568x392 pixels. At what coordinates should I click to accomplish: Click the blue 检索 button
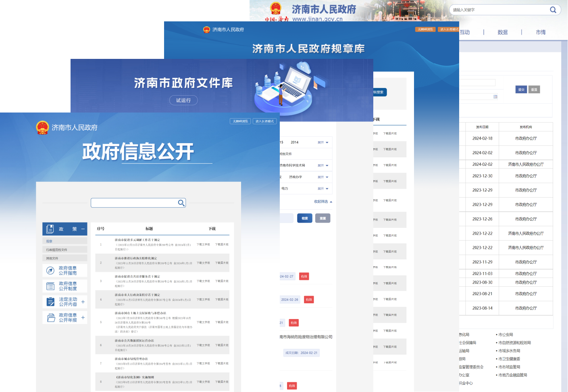point(305,218)
